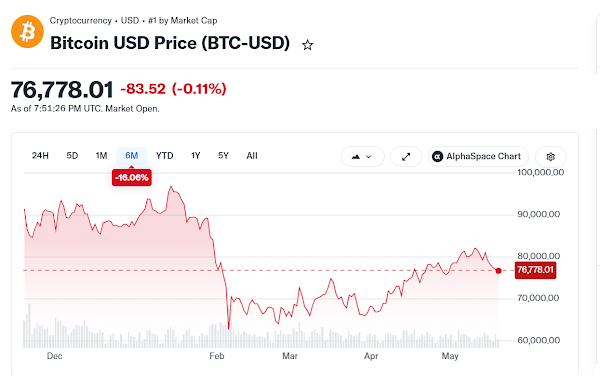
Task: Expand chart to fullscreen with arrows icon
Action: (x=406, y=157)
